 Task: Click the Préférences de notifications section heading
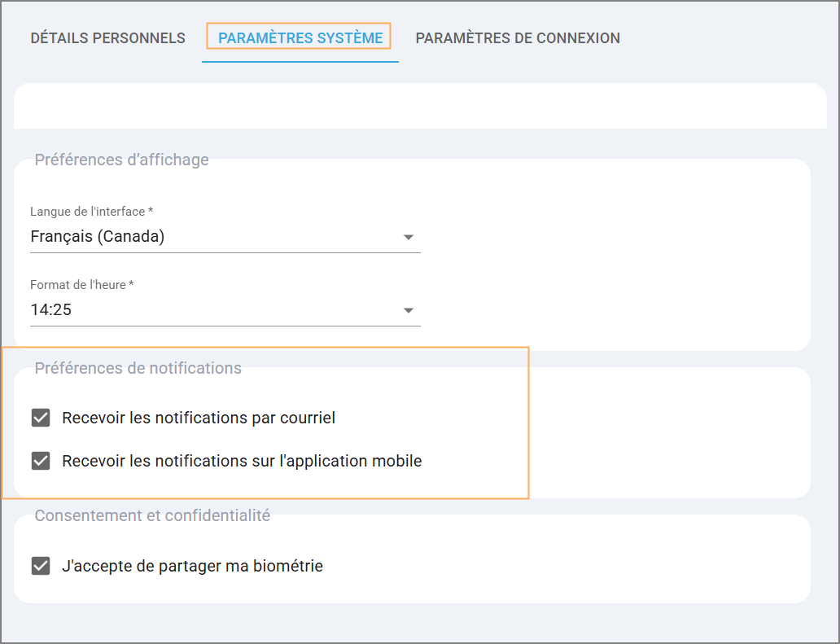coord(138,368)
